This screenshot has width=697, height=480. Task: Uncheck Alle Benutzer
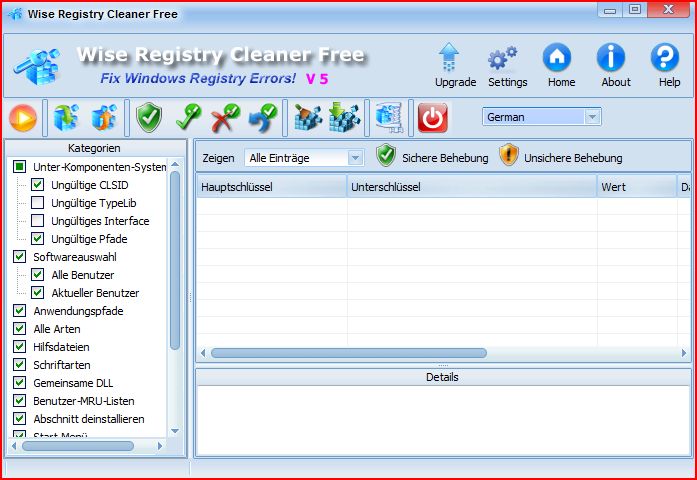coord(37,275)
